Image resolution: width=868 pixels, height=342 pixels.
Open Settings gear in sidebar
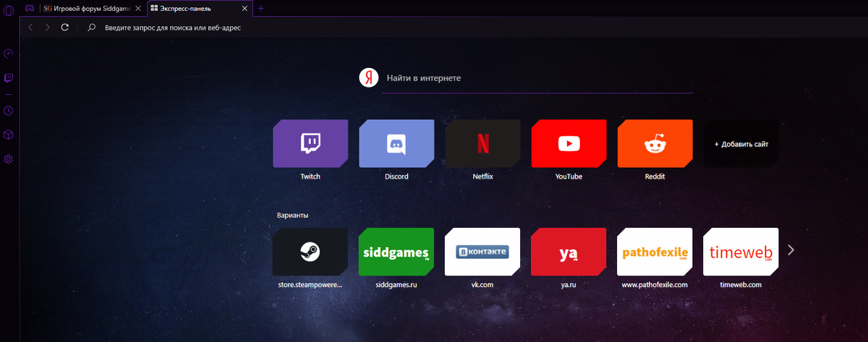(x=9, y=159)
